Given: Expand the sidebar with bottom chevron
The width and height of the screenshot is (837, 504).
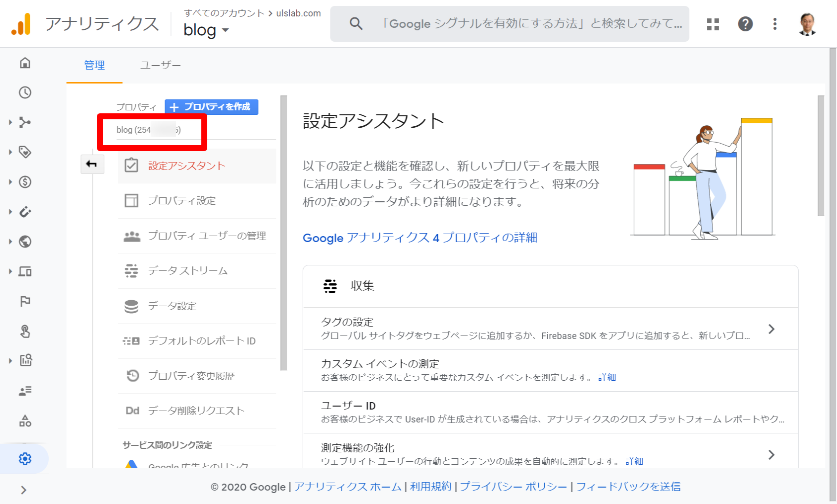Looking at the screenshot, I should tap(24, 490).
